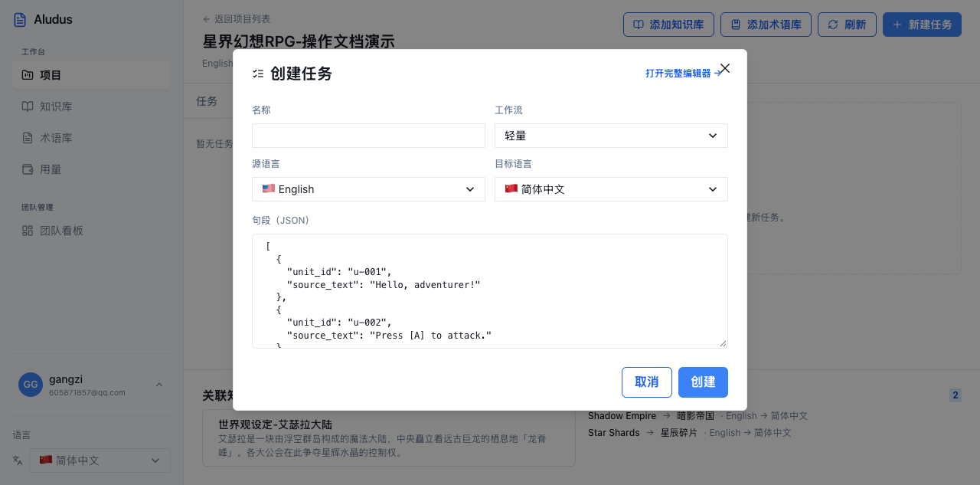Focus the 名称 input field

click(368, 136)
